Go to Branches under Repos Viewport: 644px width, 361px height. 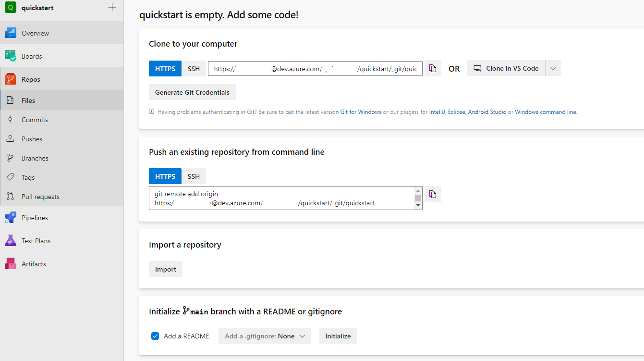click(61, 158)
